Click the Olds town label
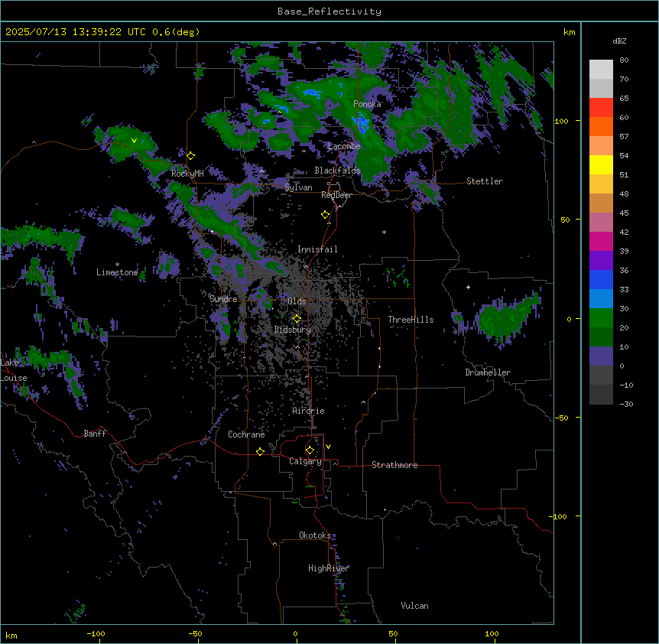659x644 pixels. coord(297,301)
